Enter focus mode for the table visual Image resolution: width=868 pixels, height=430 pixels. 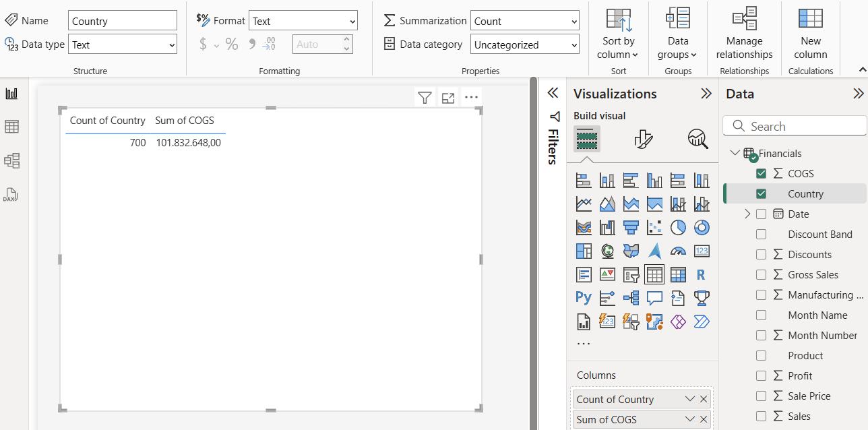[447, 98]
